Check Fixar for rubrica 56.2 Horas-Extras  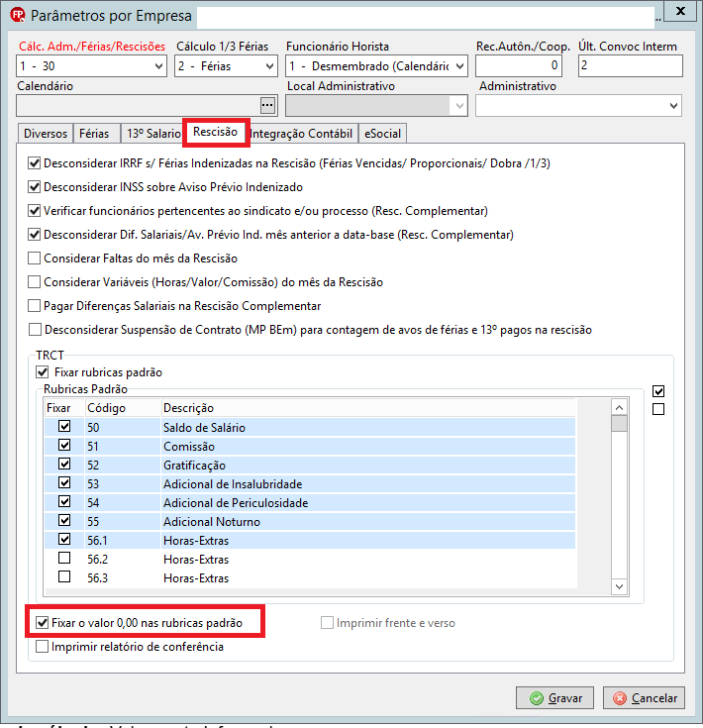[x=64, y=558]
